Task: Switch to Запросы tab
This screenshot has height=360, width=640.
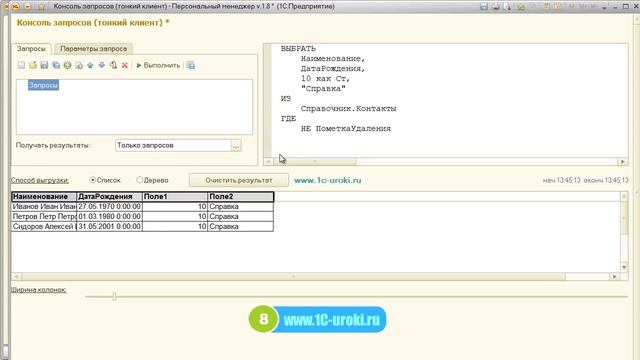Action: point(31,49)
